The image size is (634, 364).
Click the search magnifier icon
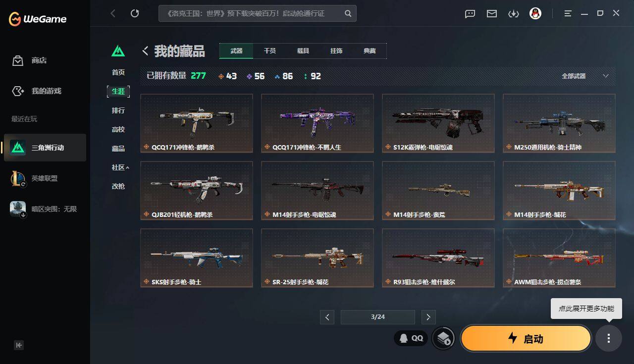pyautogui.click(x=348, y=13)
